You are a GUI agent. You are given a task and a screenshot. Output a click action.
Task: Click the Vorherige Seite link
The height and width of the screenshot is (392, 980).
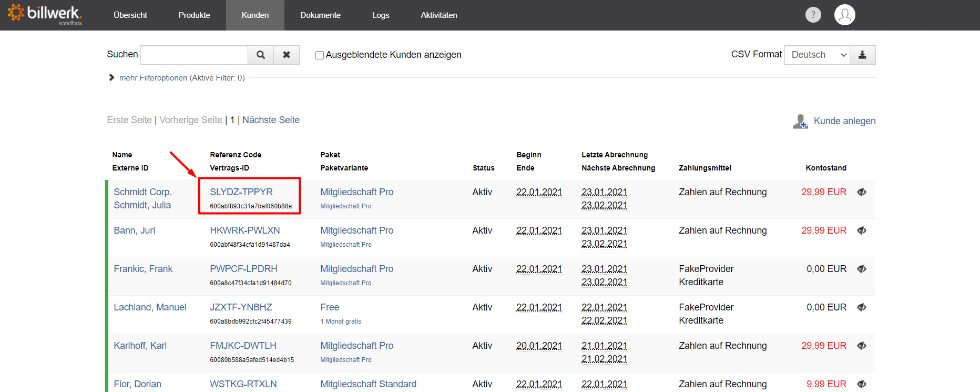pos(191,120)
